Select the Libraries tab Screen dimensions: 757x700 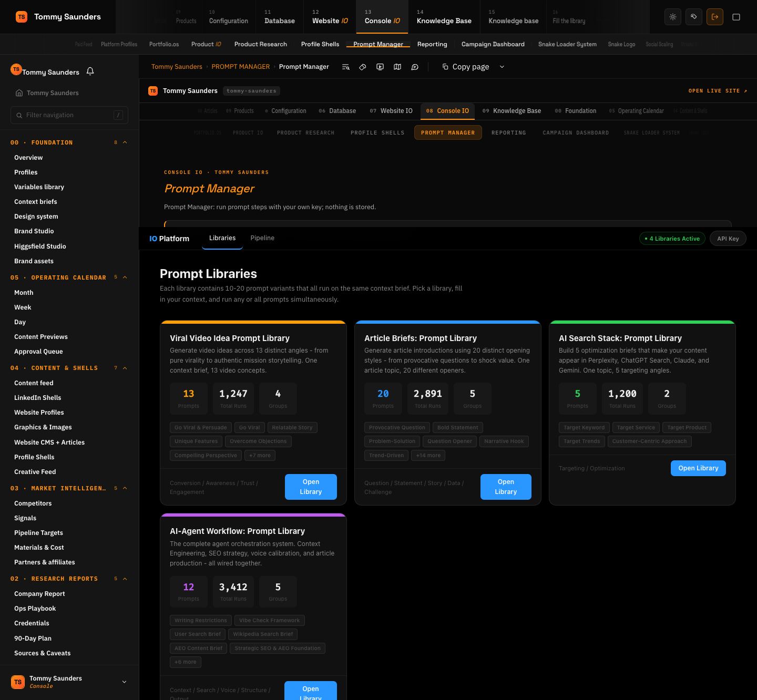click(222, 238)
